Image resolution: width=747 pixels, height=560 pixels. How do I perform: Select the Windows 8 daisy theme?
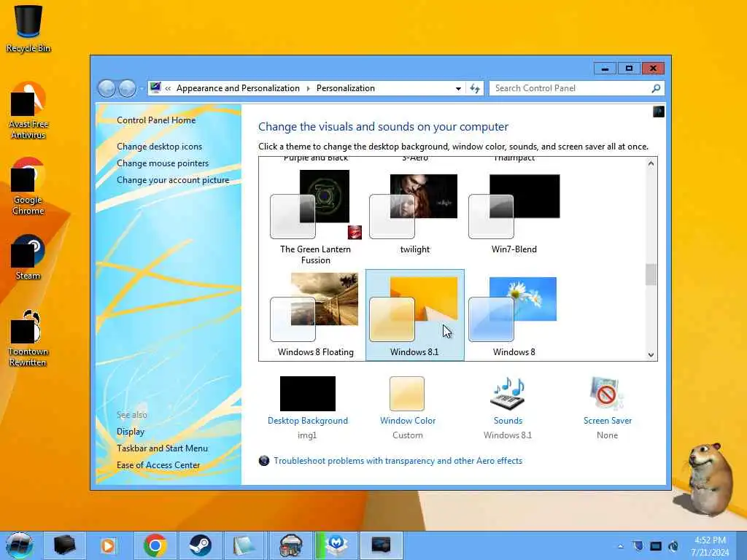pyautogui.click(x=514, y=315)
